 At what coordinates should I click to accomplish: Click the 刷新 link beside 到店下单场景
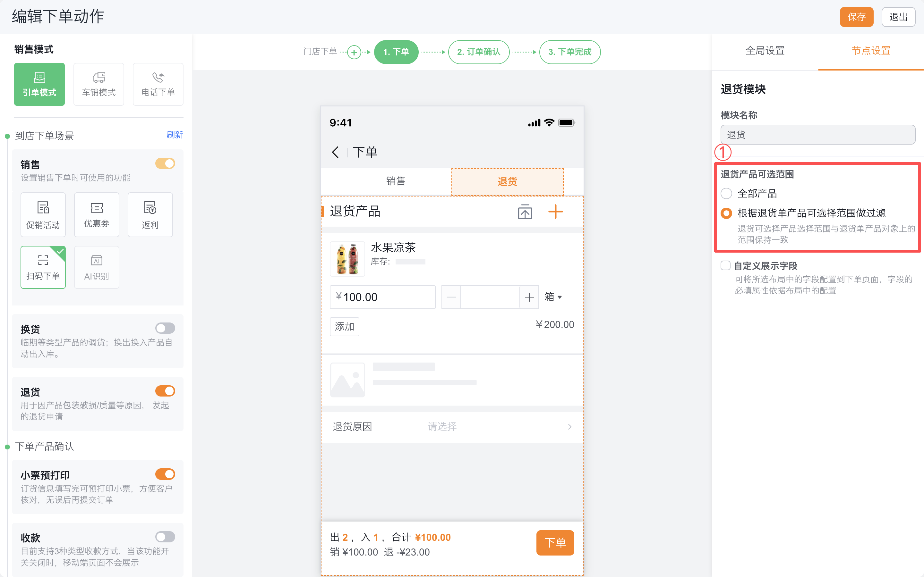(x=175, y=135)
